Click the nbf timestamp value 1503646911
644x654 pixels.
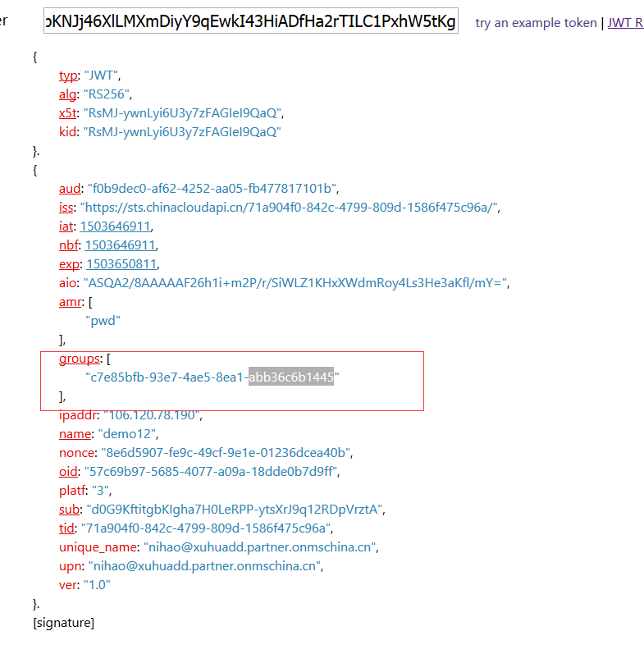(119, 245)
